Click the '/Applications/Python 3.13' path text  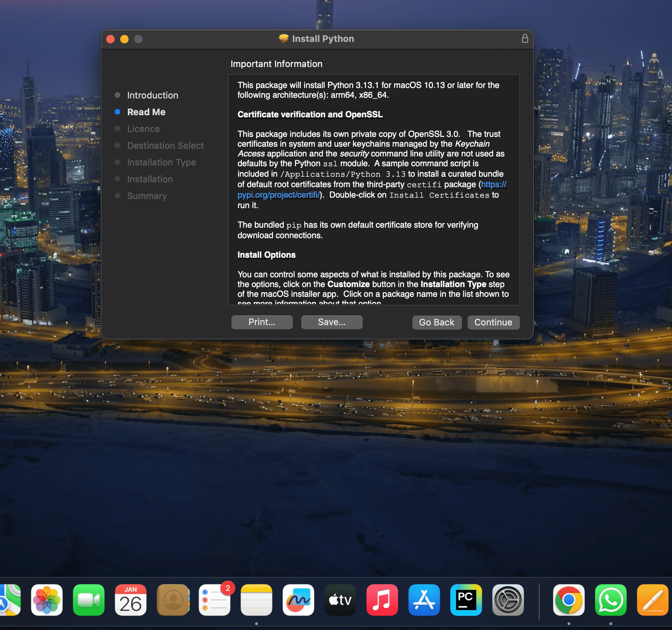[x=343, y=174]
